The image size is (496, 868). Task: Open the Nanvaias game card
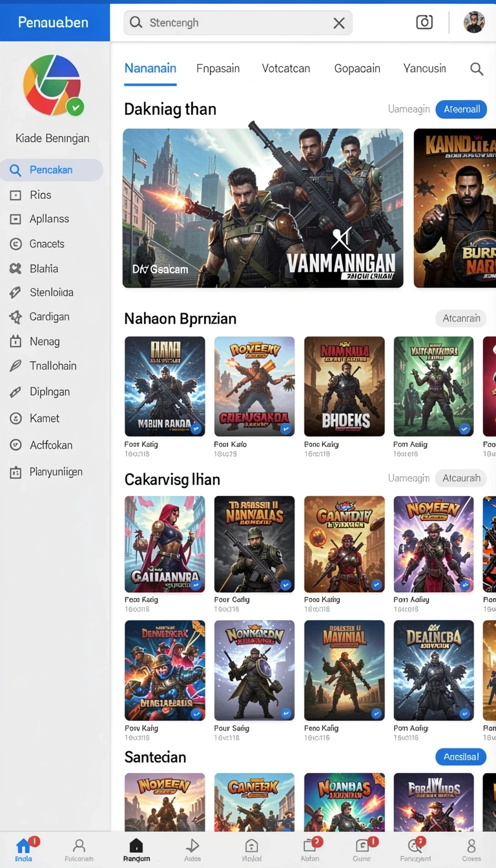(254, 544)
